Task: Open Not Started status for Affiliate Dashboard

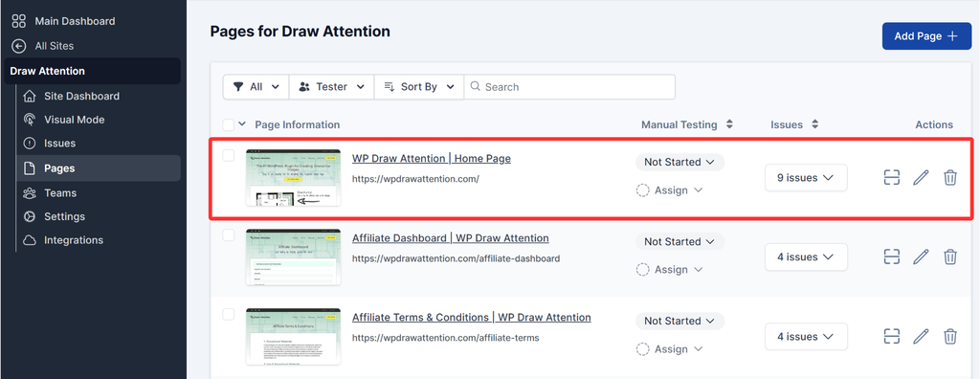Action: click(679, 241)
